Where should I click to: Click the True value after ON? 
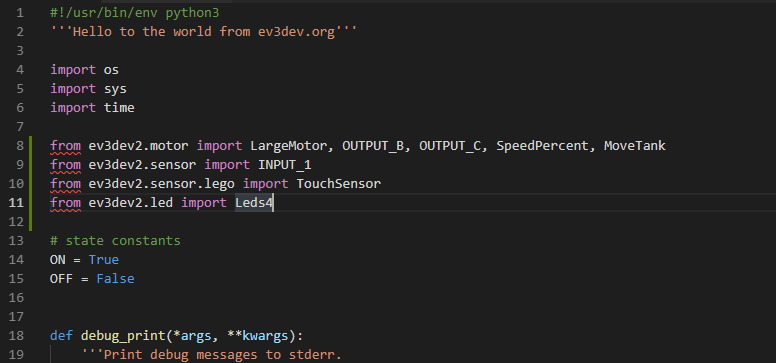[x=104, y=259]
